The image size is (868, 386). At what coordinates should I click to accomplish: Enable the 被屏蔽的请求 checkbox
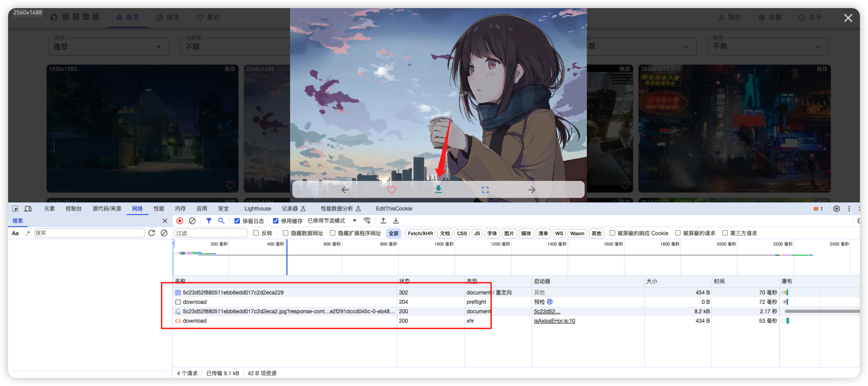pyautogui.click(x=678, y=233)
